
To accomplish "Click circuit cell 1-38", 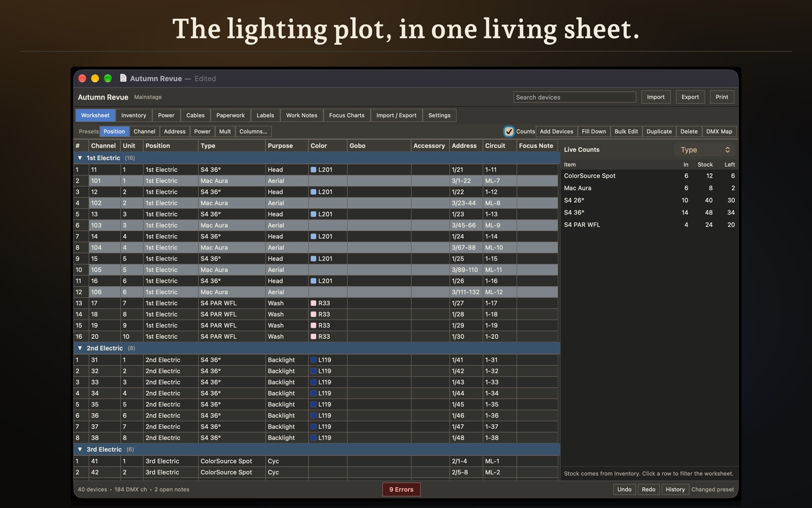I will 499,438.
